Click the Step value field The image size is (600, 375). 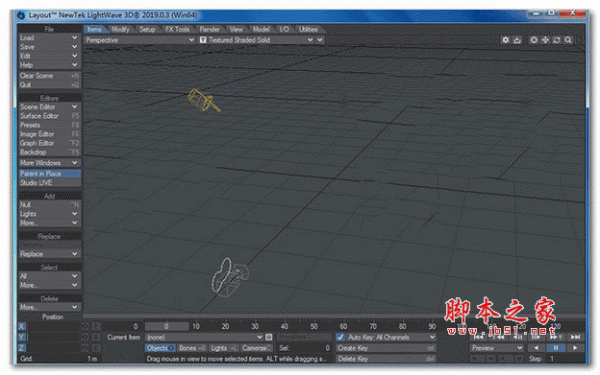[566, 359]
